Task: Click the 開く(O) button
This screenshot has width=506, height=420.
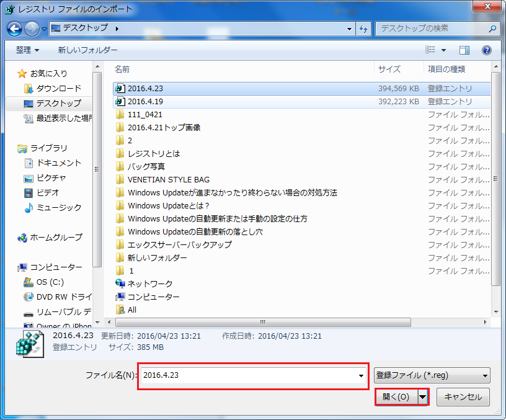Action: [396, 397]
